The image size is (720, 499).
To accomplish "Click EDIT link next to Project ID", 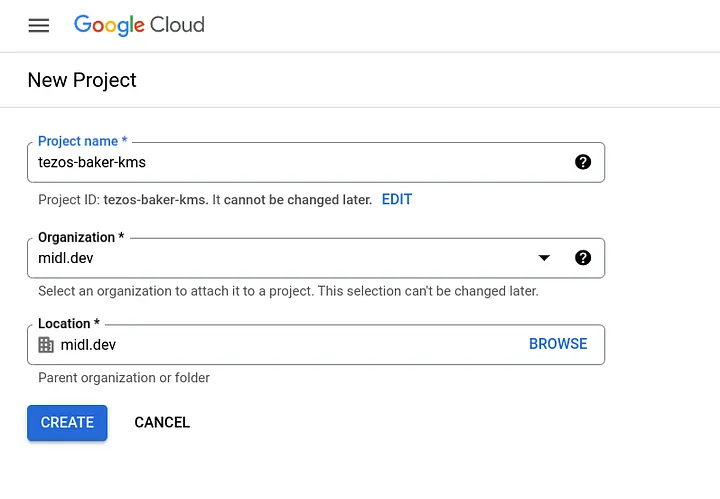I will tap(397, 199).
